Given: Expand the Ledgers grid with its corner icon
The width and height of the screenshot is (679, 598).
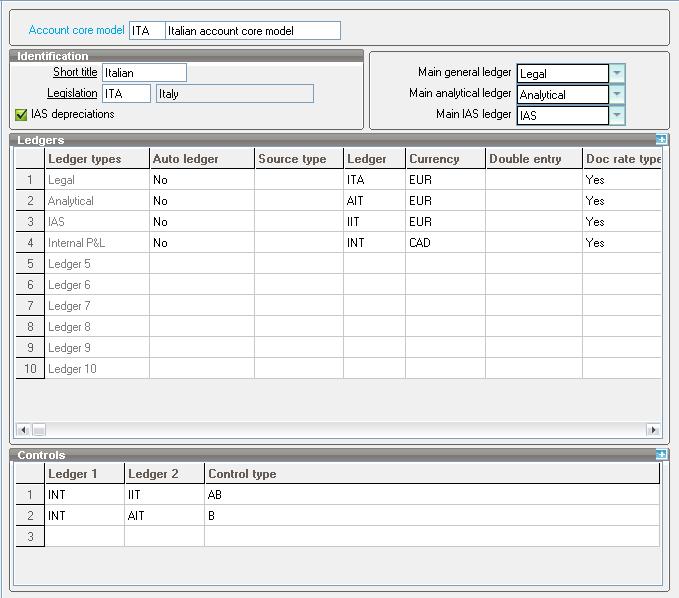Looking at the screenshot, I should [661, 139].
